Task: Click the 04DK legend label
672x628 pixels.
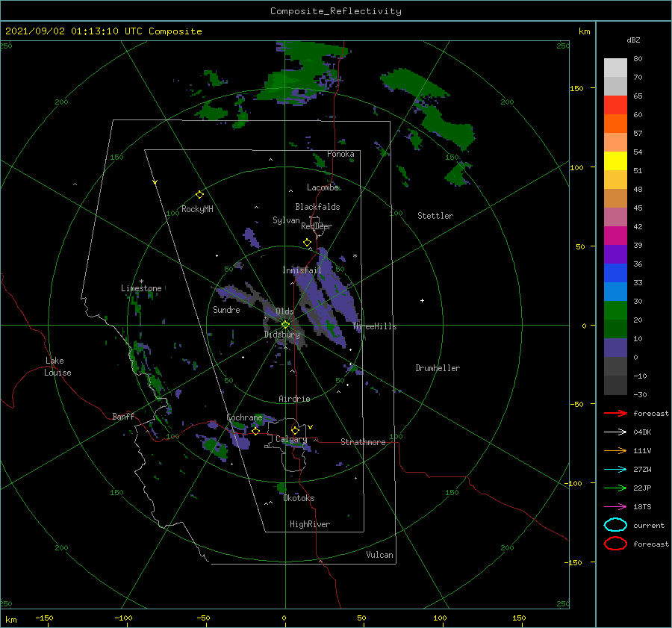Action: coord(642,432)
